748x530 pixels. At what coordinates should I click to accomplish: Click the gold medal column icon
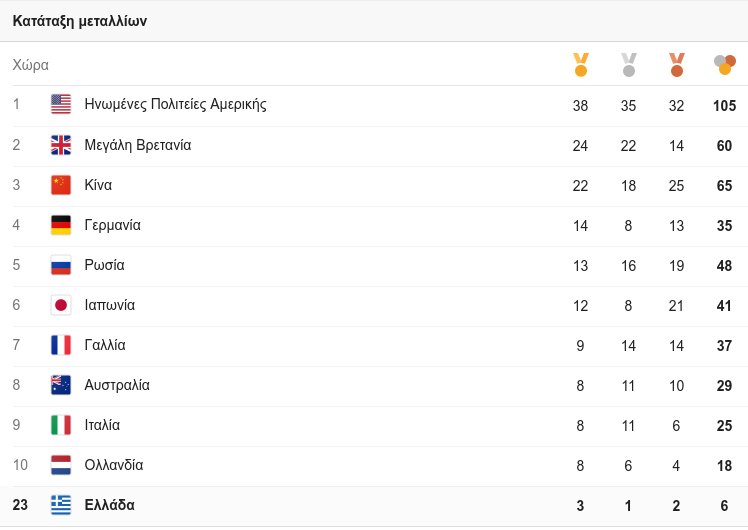pyautogui.click(x=581, y=65)
